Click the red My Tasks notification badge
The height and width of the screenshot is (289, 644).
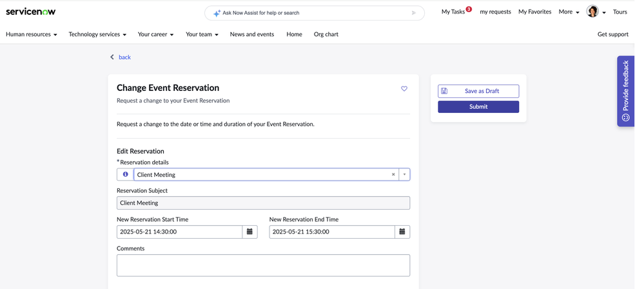[469, 9]
